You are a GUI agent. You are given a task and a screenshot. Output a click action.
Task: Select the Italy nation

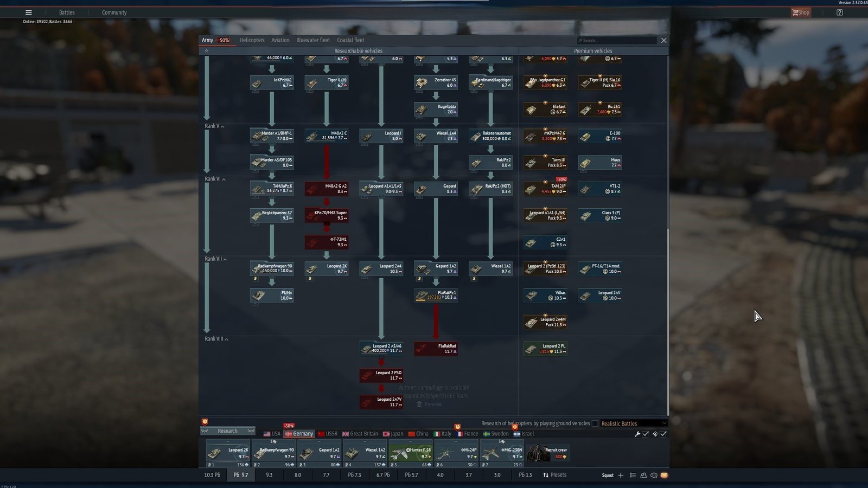[x=443, y=434]
